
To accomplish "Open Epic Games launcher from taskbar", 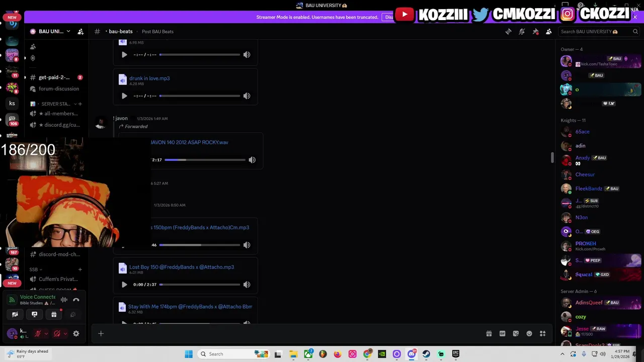I will [456, 354].
